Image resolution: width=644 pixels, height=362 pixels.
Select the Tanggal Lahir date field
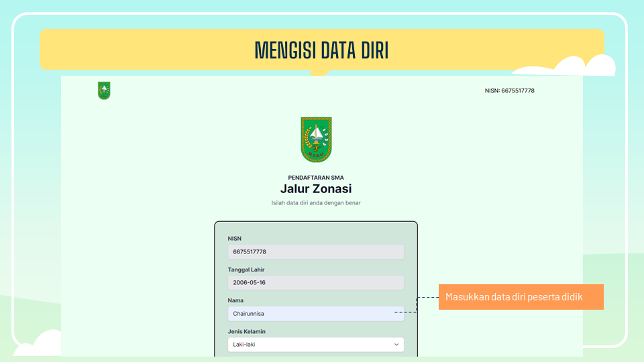pos(315,282)
